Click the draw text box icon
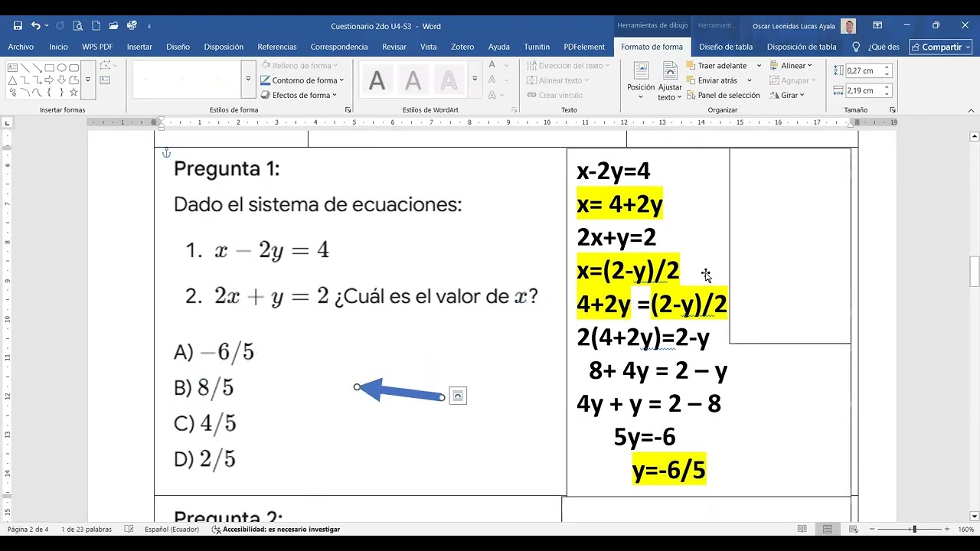This screenshot has height=551, width=980. [x=105, y=80]
